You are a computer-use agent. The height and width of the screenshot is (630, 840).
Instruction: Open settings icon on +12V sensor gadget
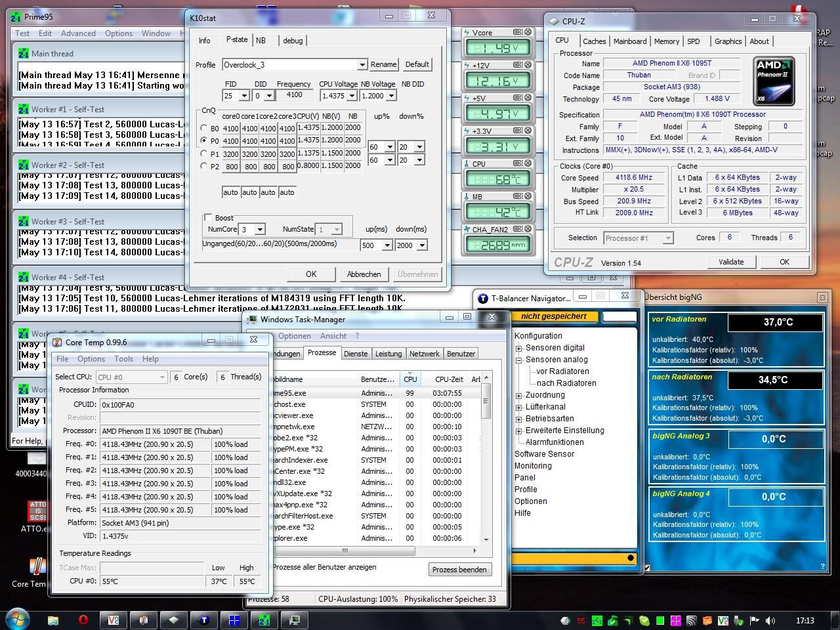(x=518, y=64)
